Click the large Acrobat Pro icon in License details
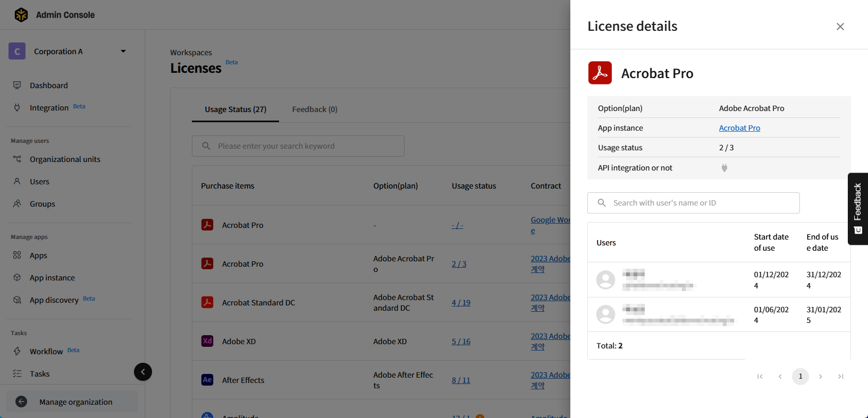The height and width of the screenshot is (418, 868). click(600, 73)
